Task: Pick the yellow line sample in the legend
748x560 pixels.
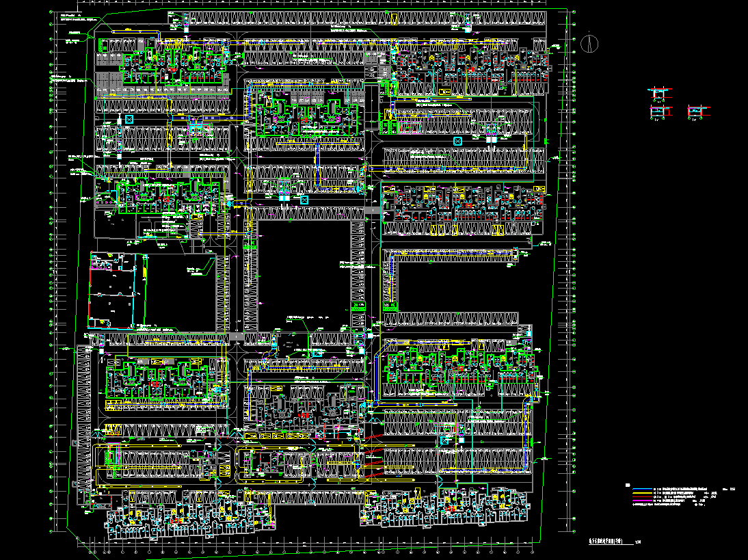Action: pos(641,494)
